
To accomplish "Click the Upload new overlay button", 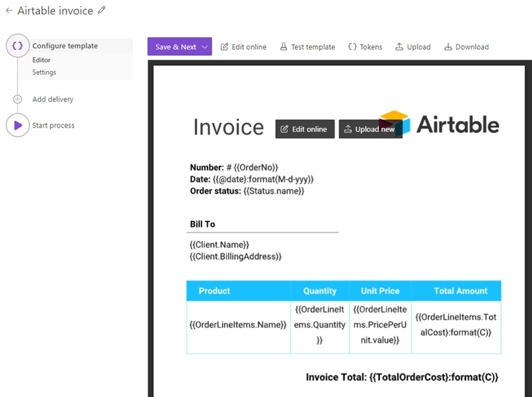I will coord(370,129).
